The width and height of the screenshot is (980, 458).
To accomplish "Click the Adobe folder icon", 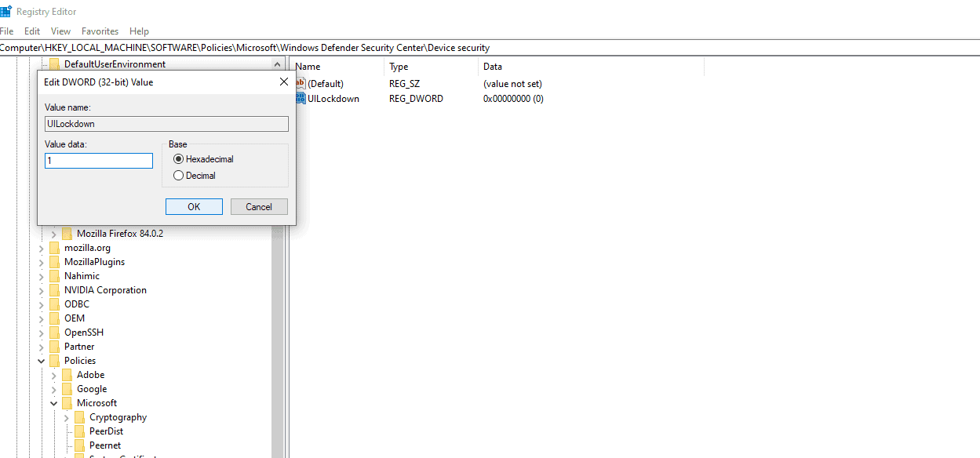I will point(67,375).
